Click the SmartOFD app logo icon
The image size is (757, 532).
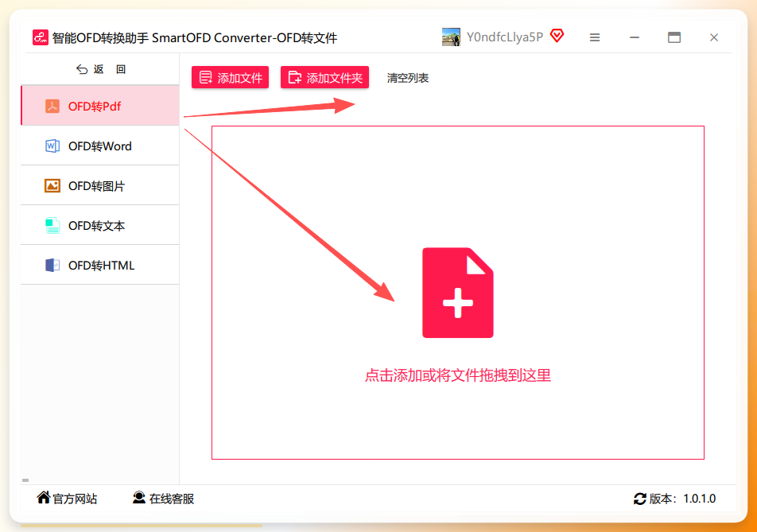pos(41,37)
